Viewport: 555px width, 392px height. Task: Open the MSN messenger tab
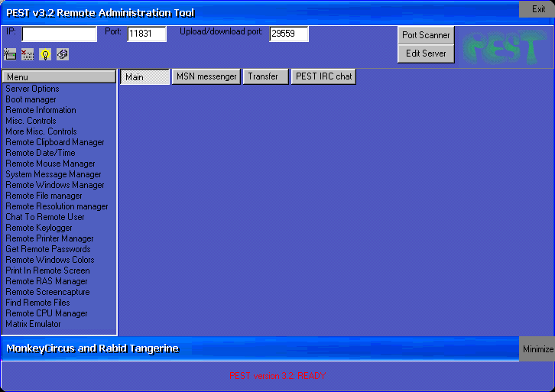(206, 76)
